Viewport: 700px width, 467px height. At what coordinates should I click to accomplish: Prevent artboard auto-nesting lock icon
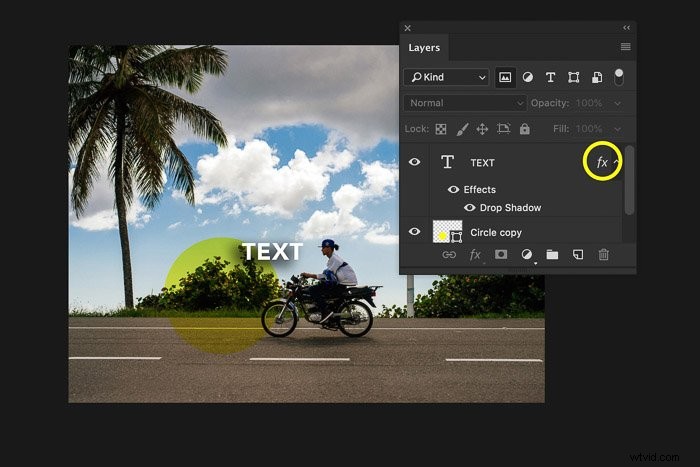tap(504, 129)
